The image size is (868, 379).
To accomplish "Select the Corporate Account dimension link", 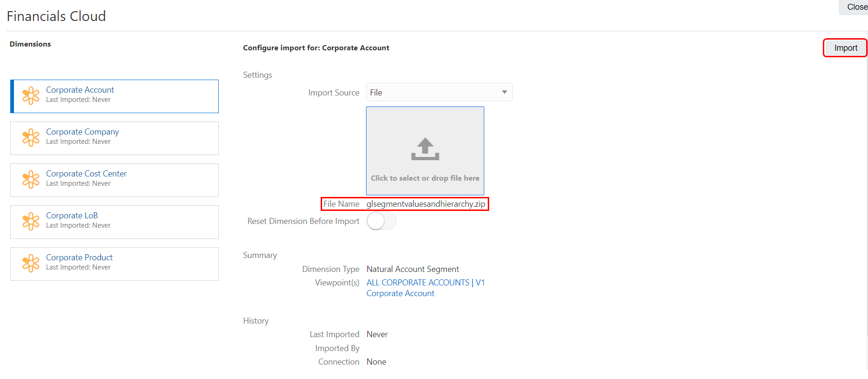I will 80,90.
